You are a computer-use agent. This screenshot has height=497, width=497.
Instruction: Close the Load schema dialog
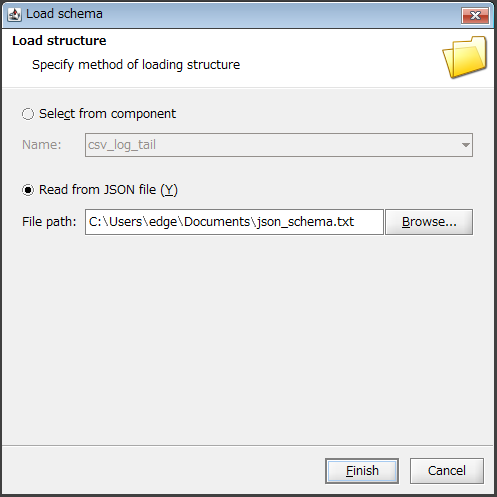pos(475,15)
